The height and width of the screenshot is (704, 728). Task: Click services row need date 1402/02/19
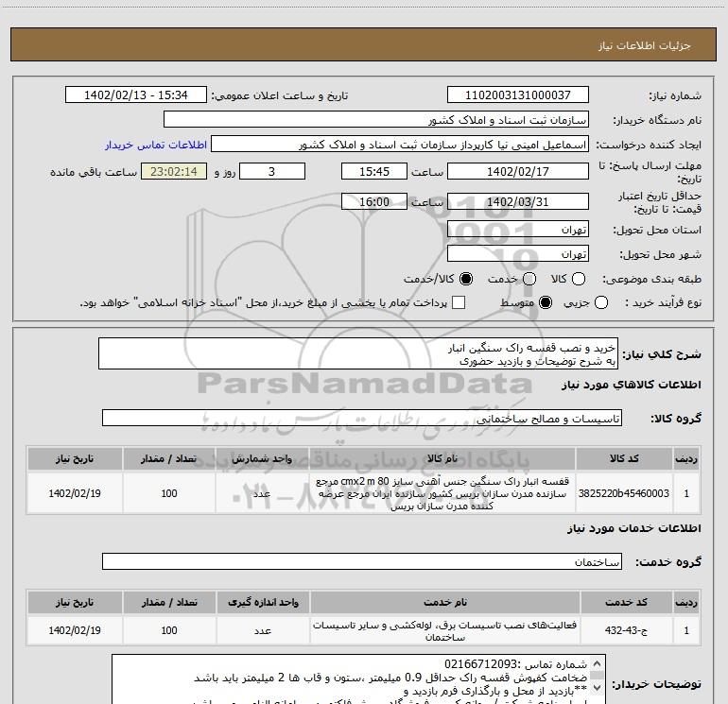click(x=75, y=630)
